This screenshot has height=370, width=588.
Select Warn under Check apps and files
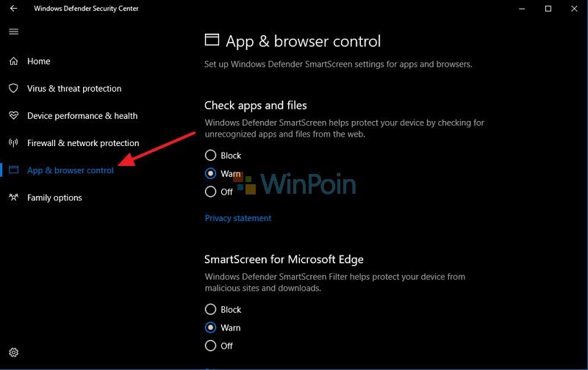click(211, 174)
